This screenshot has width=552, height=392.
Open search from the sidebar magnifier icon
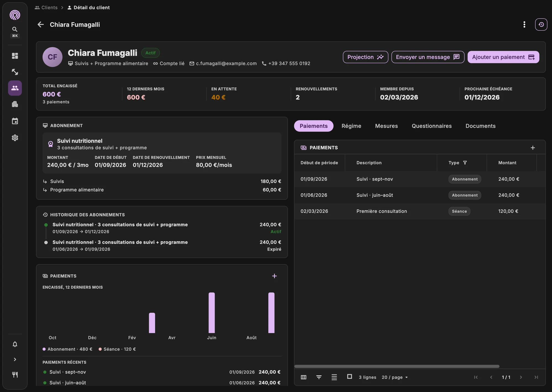(15, 29)
